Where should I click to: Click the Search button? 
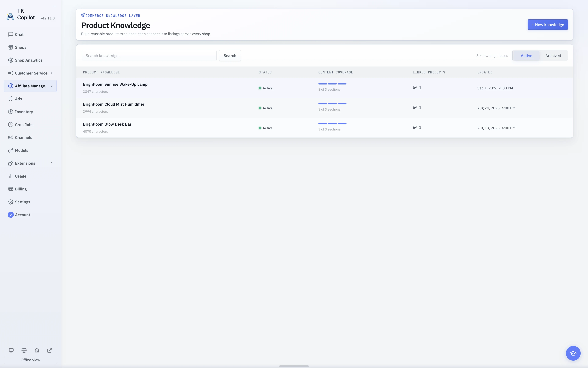coord(230,56)
